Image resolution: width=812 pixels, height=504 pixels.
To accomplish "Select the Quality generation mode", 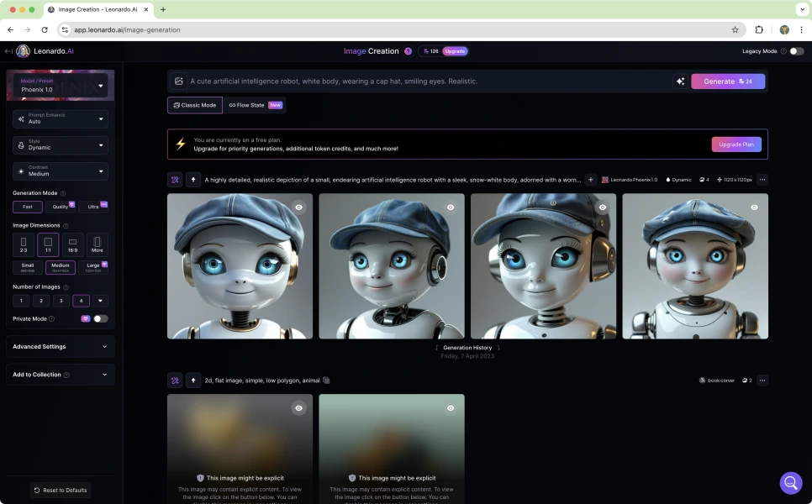I will pos(60,207).
